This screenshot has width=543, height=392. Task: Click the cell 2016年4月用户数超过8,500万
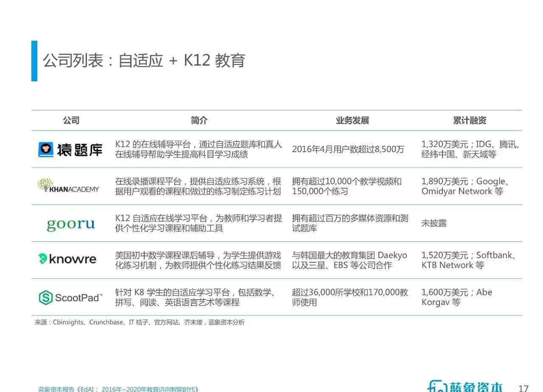(x=348, y=149)
